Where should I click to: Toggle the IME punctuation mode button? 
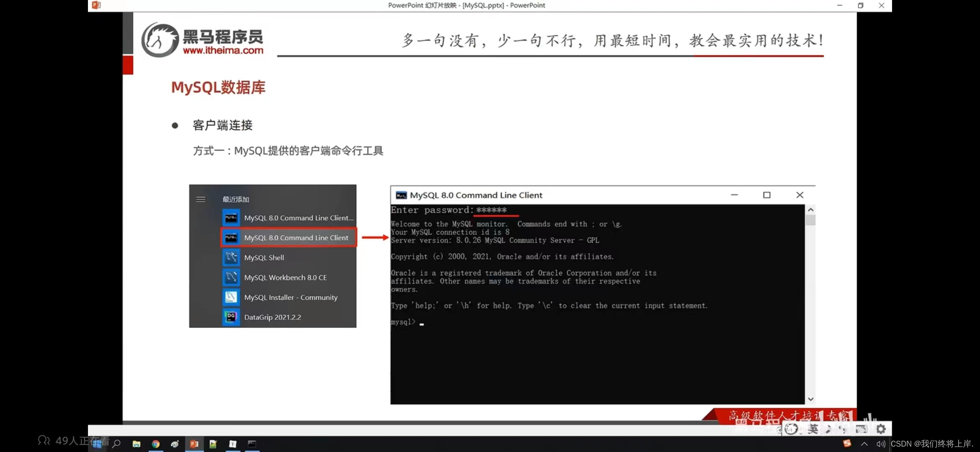pos(843,429)
